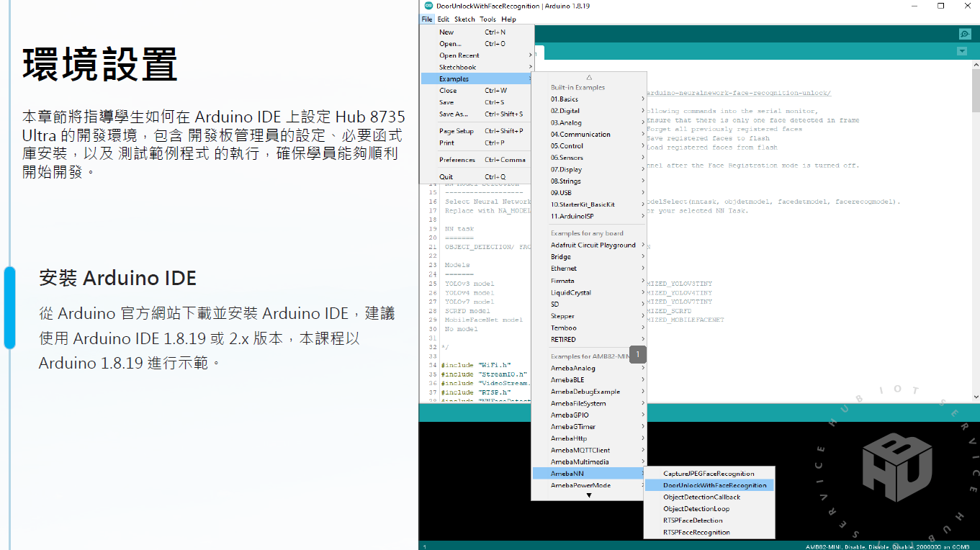
Task: Open the SD examples submenu
Action: [589, 304]
